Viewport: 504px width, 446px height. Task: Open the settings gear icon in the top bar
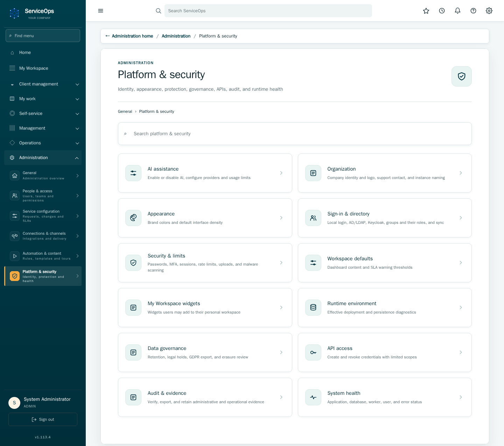pyautogui.click(x=489, y=11)
